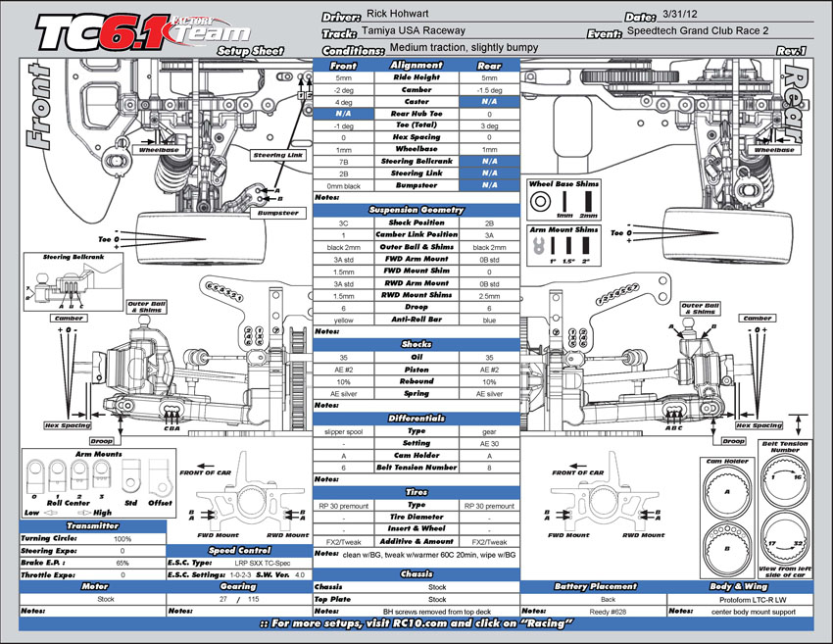This screenshot has width=833, height=644.
Task: Click the Chassis notes about BH screws
Action: [x=437, y=612]
